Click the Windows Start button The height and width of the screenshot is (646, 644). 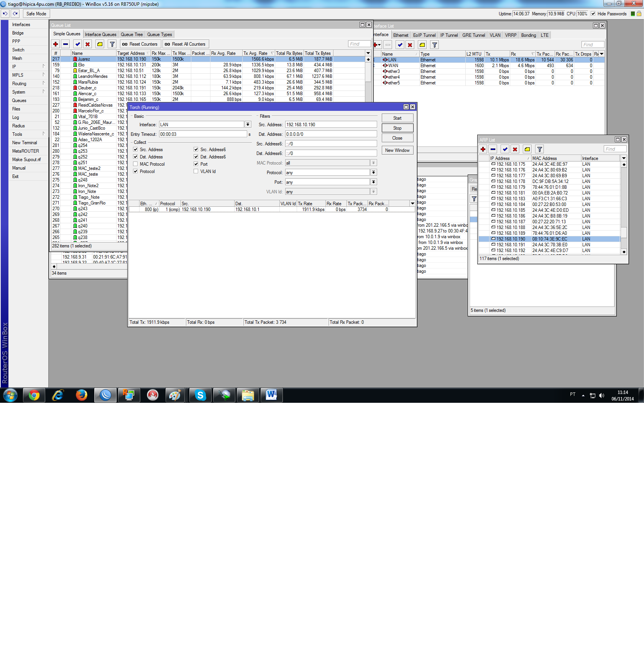tap(10, 395)
